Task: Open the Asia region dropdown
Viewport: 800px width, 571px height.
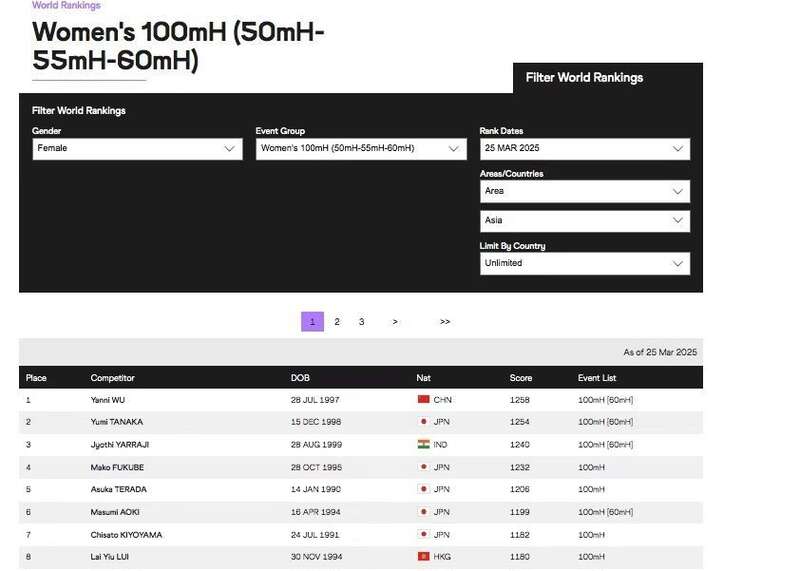Action: (585, 221)
